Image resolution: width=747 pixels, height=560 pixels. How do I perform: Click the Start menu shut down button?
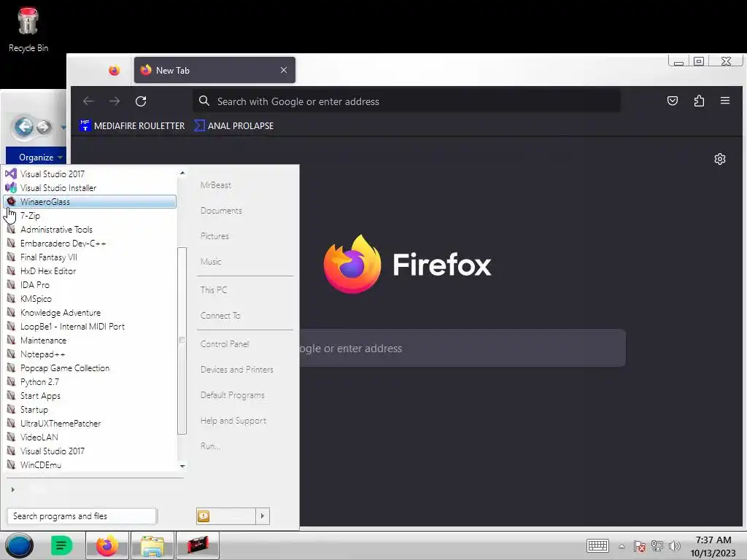[226, 516]
